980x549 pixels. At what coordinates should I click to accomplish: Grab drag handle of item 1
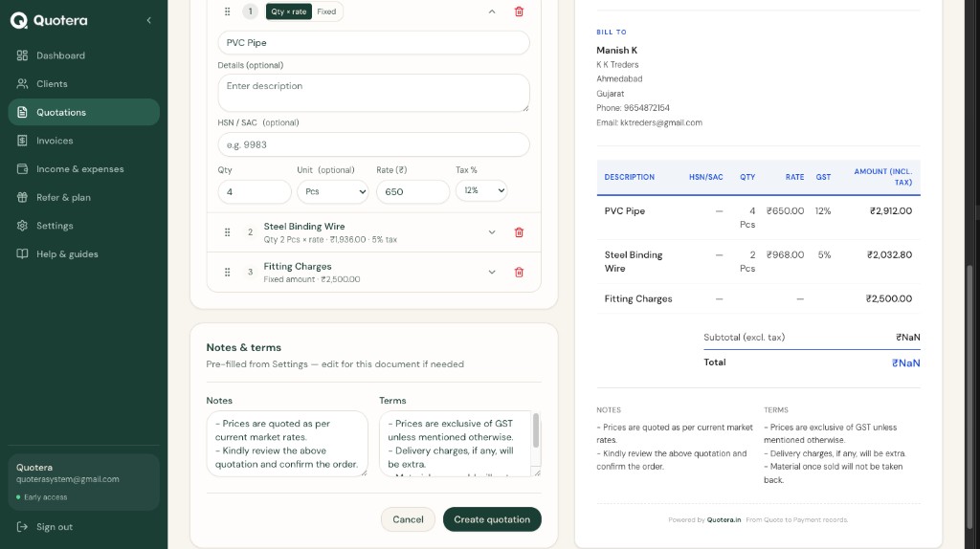point(228,11)
